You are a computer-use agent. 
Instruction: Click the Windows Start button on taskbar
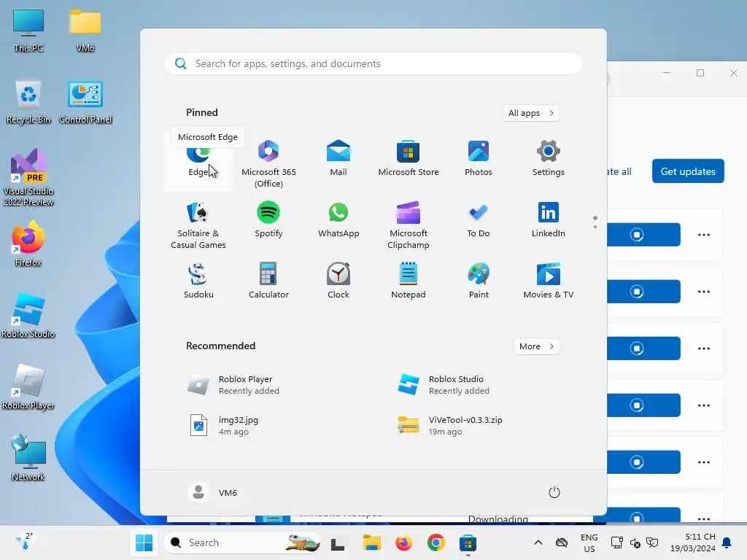144,542
